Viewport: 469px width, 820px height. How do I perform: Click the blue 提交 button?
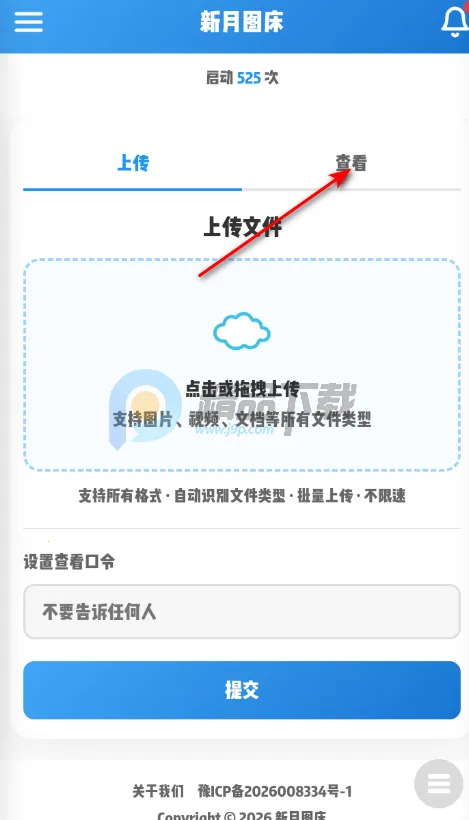pos(242,690)
